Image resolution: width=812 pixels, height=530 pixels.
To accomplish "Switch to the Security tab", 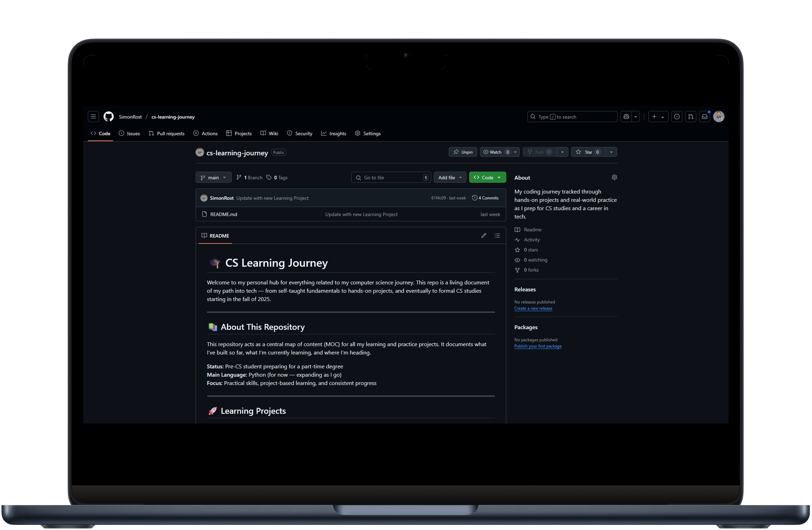I will pyautogui.click(x=300, y=134).
